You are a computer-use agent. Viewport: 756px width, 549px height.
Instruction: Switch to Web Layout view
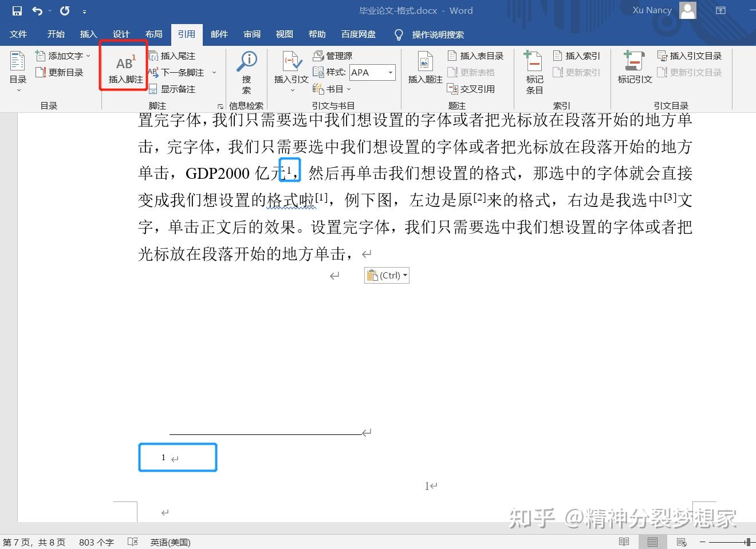pyautogui.click(x=681, y=542)
